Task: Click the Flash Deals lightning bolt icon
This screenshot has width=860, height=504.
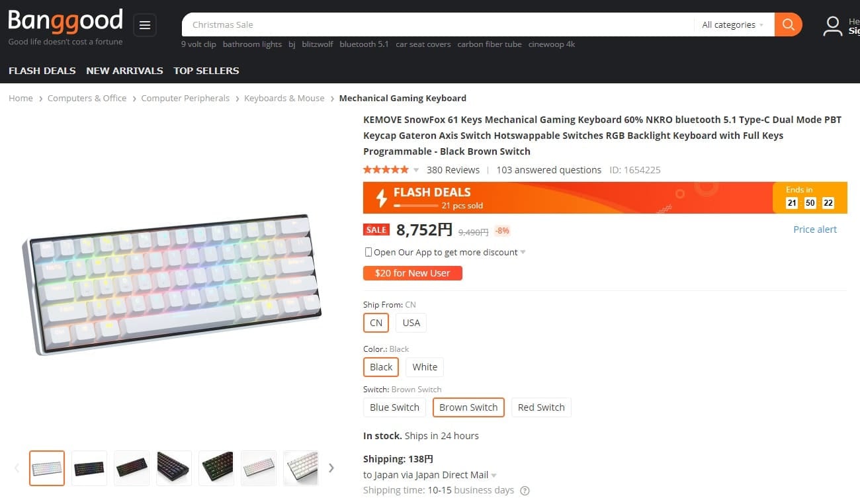Action: (381, 198)
